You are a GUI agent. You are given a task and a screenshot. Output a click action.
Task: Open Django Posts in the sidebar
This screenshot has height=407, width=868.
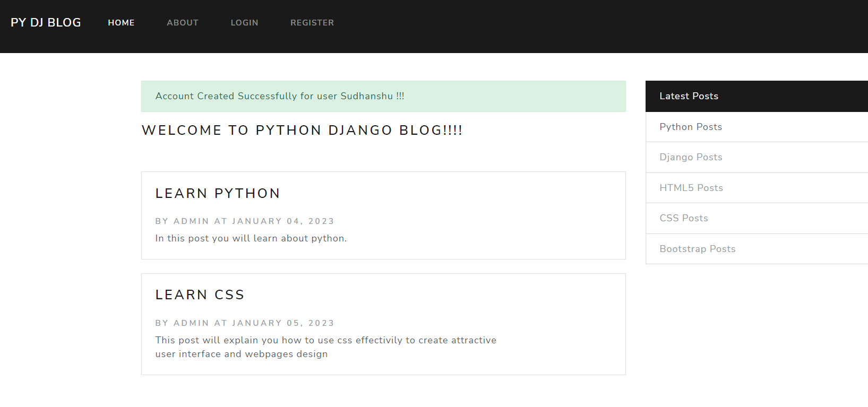click(757, 157)
